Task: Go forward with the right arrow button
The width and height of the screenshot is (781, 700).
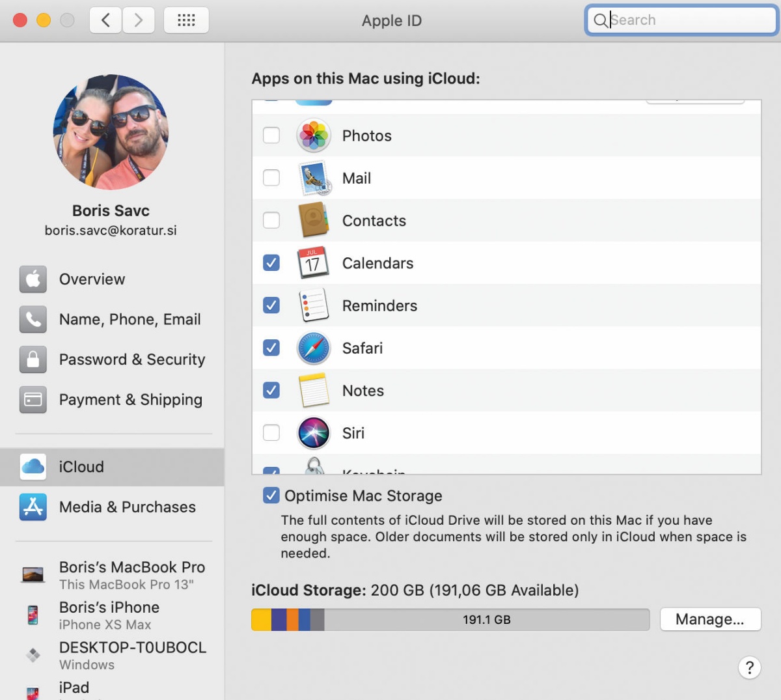Action: point(139,20)
